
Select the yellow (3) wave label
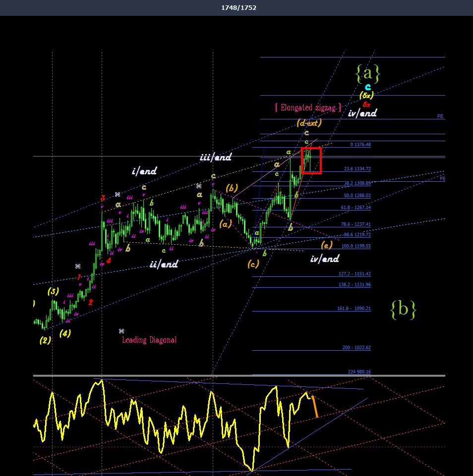(x=53, y=292)
